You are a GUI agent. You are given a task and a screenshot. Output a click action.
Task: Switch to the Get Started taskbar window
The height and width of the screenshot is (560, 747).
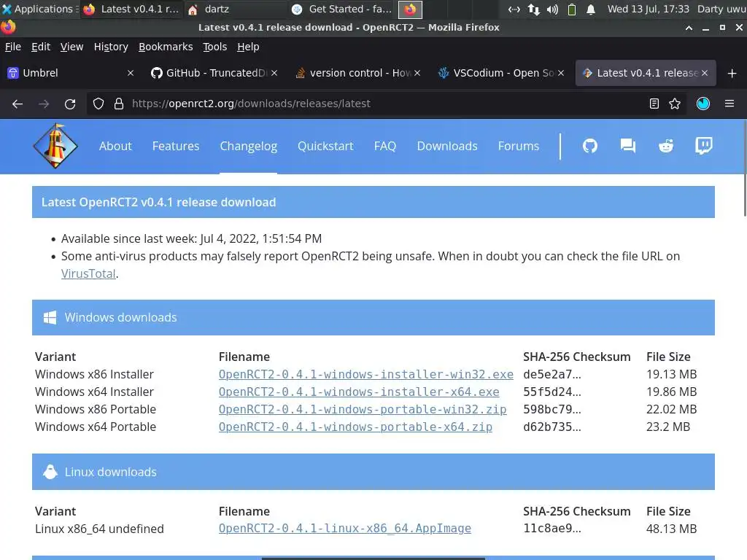point(341,9)
